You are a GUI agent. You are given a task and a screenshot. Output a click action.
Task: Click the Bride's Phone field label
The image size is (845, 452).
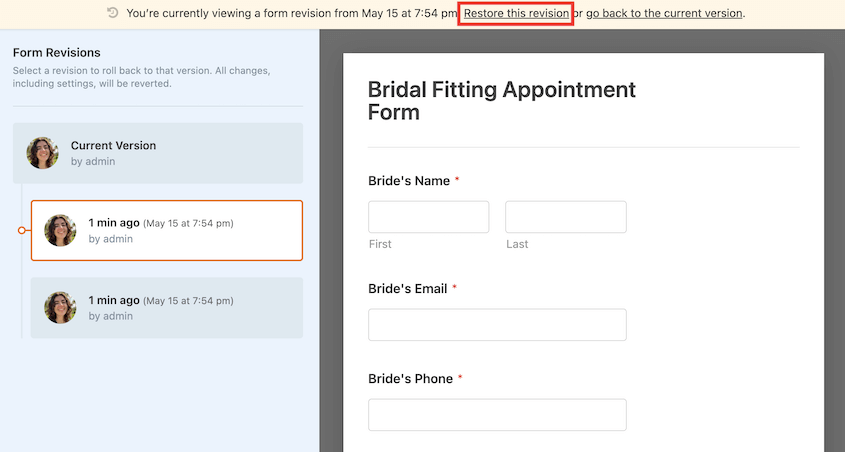(411, 379)
